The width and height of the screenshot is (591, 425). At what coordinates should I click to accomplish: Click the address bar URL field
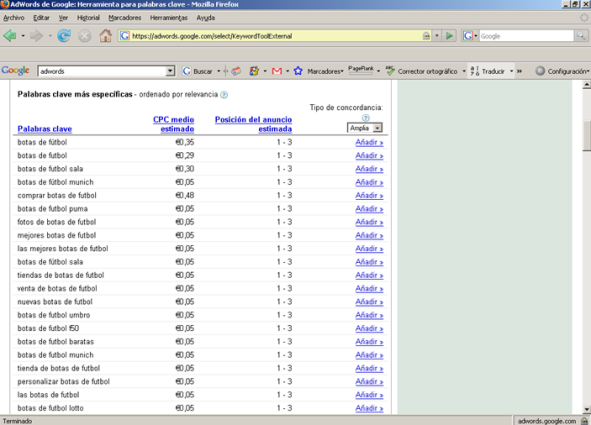[x=275, y=36]
